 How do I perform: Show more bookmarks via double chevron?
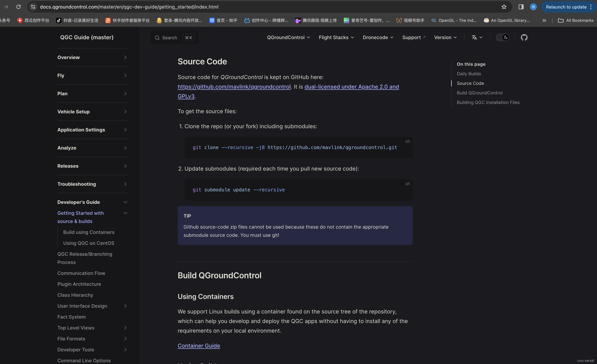[544, 20]
